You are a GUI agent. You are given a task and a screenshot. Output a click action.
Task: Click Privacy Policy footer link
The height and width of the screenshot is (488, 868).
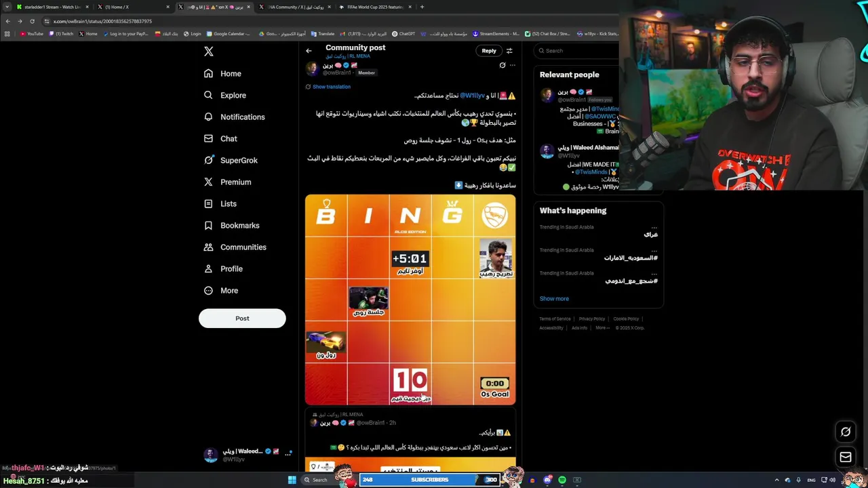pyautogui.click(x=591, y=319)
